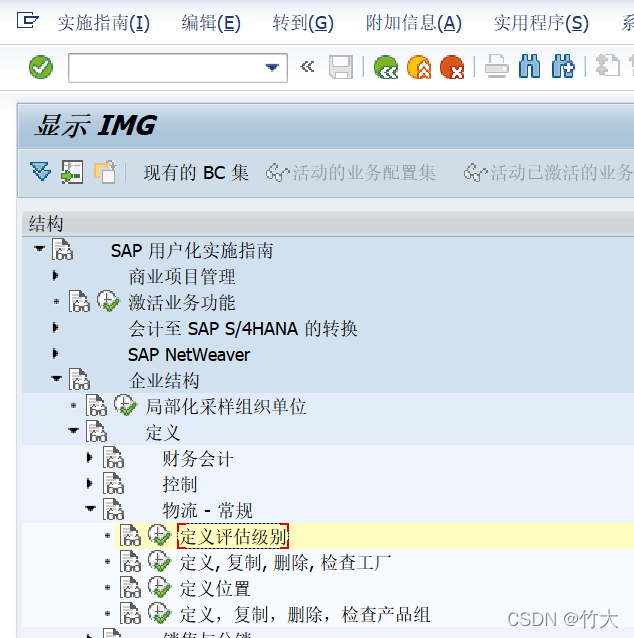The image size is (634, 638).
Task: Open documentation icon for 定义位置
Action: coord(131,588)
